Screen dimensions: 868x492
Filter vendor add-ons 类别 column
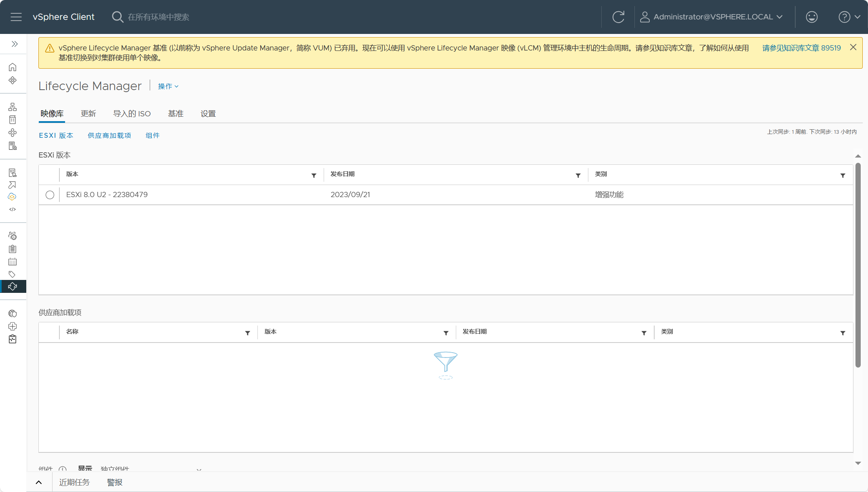coord(843,333)
